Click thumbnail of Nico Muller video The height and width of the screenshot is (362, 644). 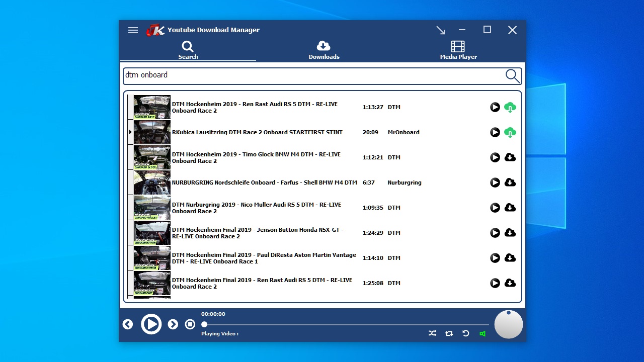pyautogui.click(x=152, y=208)
